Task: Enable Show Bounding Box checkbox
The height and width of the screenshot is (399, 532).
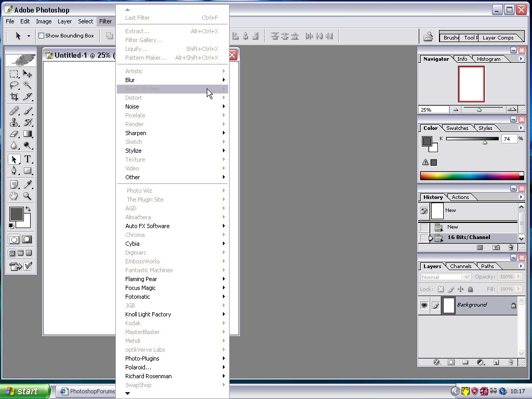Action: coord(42,36)
